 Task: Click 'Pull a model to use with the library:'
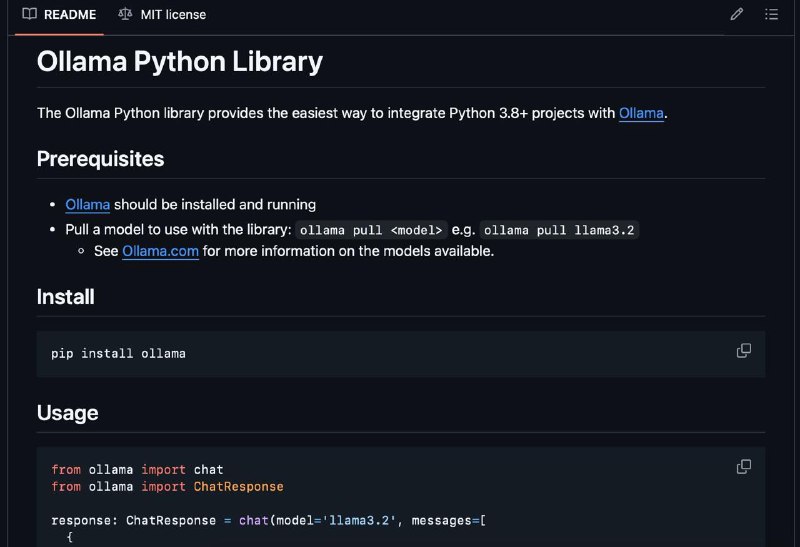178,230
